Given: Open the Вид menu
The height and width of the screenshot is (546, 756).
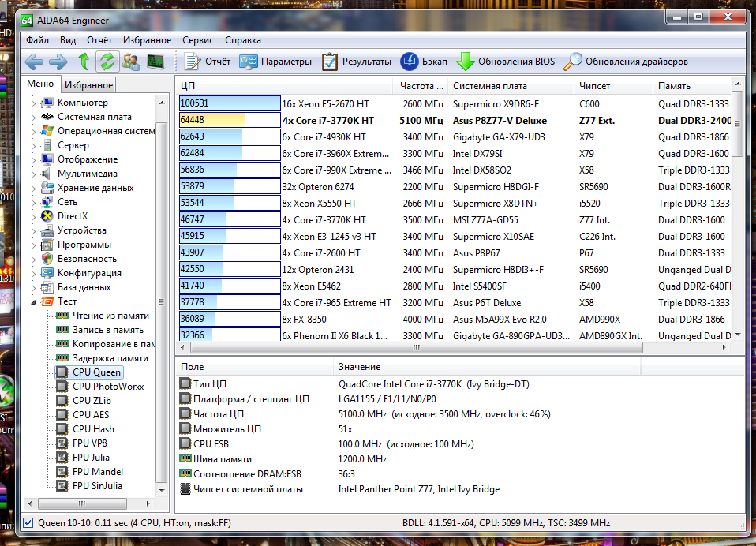Looking at the screenshot, I should (68, 40).
